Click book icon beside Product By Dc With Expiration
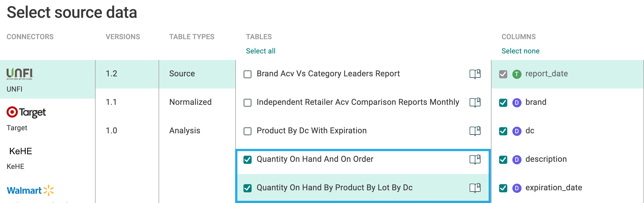 point(475,131)
